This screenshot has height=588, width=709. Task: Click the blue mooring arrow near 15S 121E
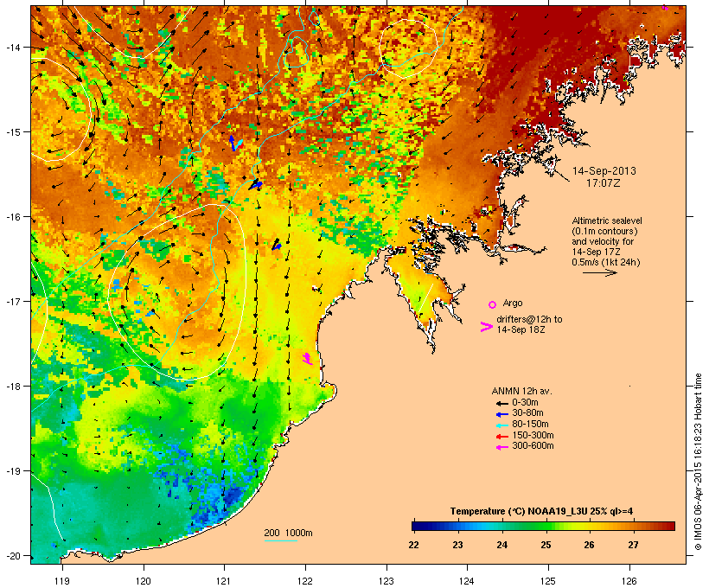pyautogui.click(x=233, y=143)
